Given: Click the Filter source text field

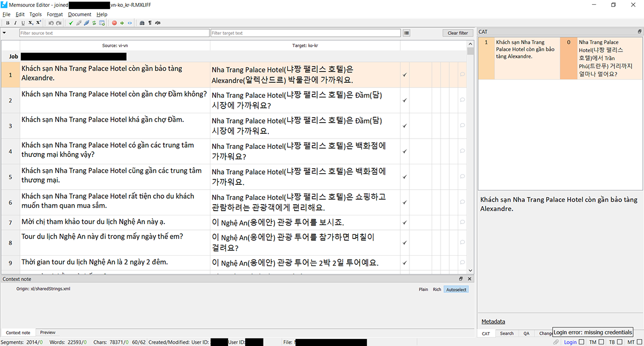Looking at the screenshot, I should click(114, 33).
